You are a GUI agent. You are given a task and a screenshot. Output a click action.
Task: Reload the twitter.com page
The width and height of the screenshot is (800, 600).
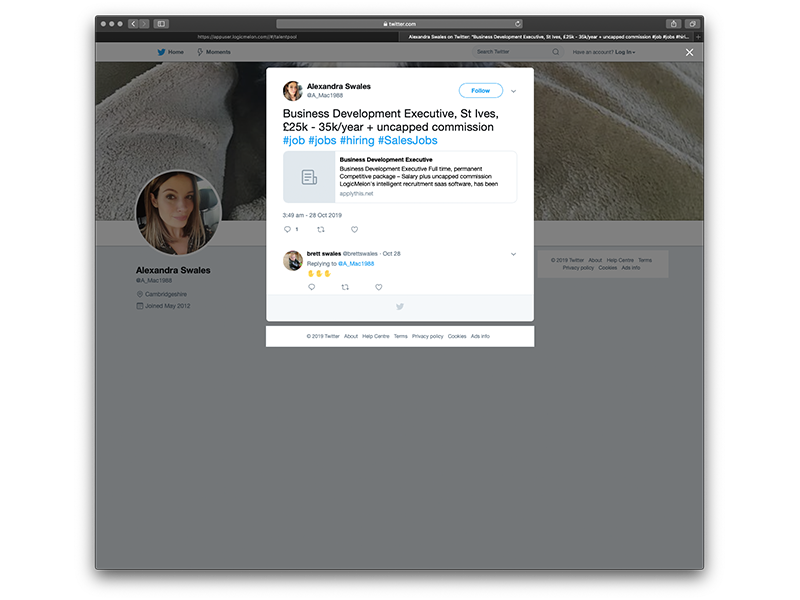pyautogui.click(x=517, y=23)
